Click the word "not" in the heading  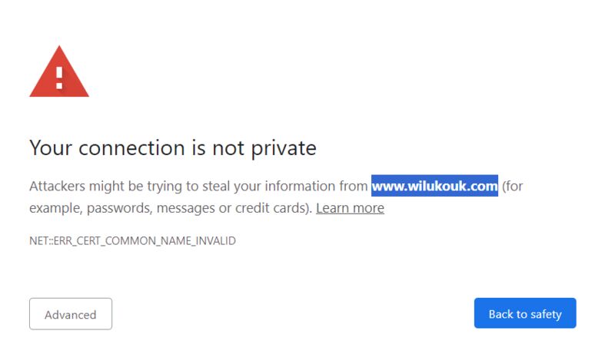coord(228,148)
